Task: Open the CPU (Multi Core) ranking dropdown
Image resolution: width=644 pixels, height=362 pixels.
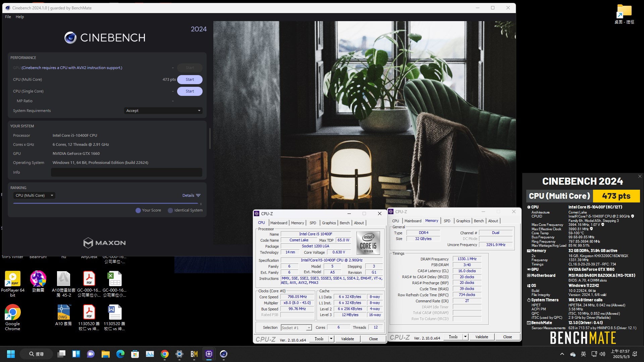Action: [34, 195]
